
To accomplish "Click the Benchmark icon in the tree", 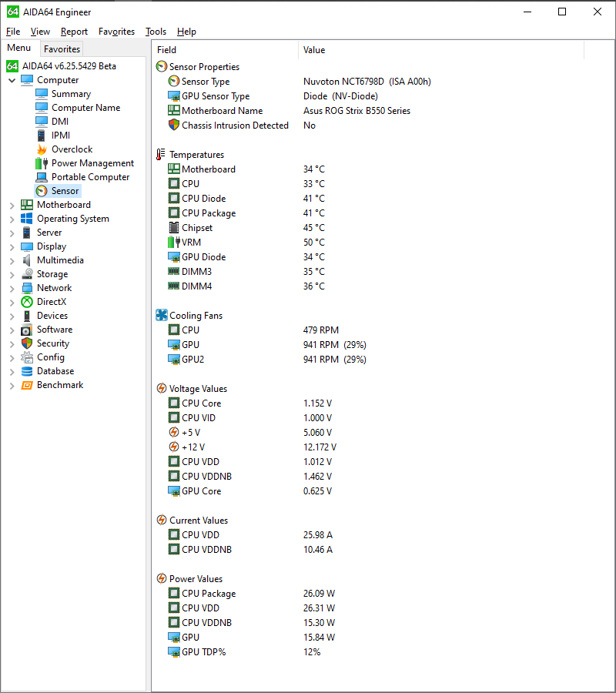I will click(27, 385).
